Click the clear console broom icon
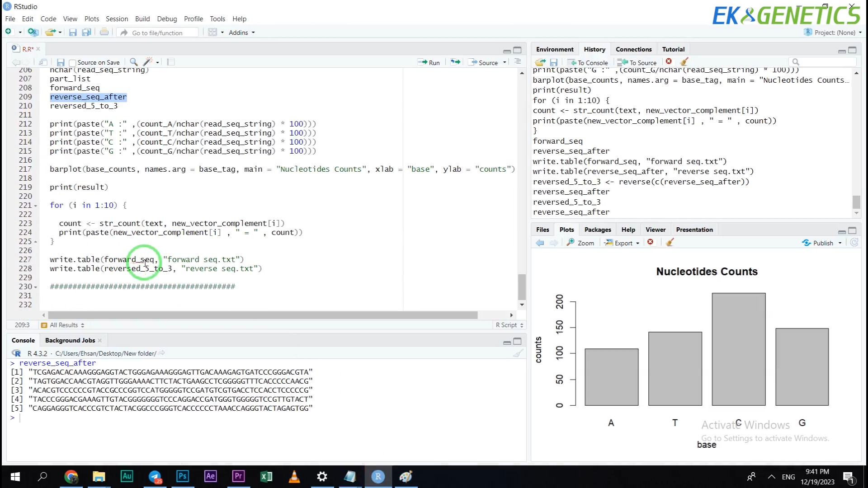868x488 pixels. 518,353
